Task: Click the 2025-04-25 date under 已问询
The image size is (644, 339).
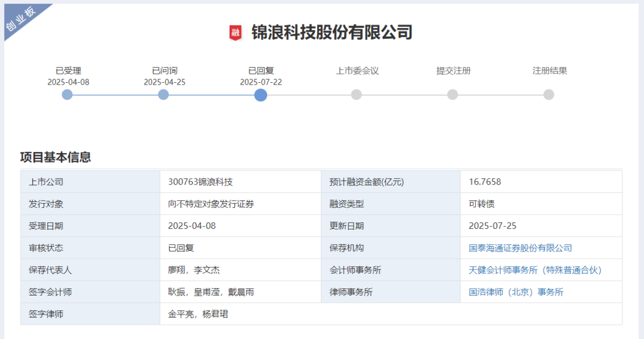Action: click(x=165, y=82)
